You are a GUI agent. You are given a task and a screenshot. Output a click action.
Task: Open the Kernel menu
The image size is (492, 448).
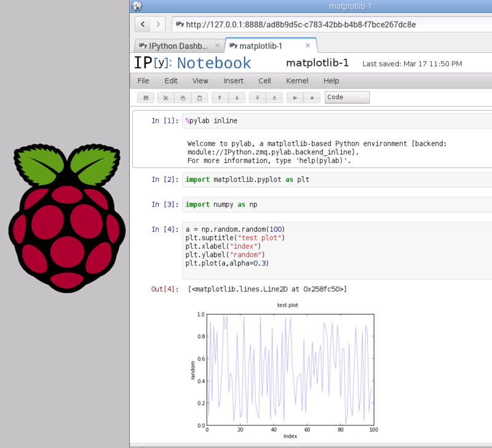click(x=297, y=81)
